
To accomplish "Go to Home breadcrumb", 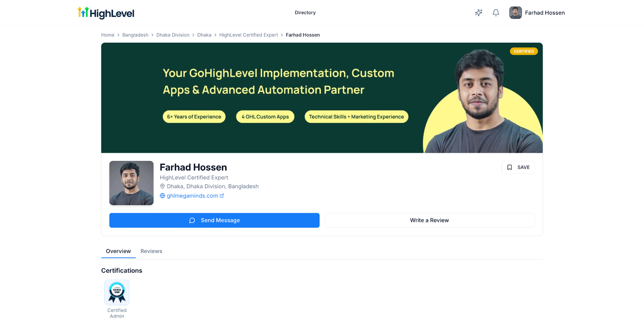I will tap(108, 35).
